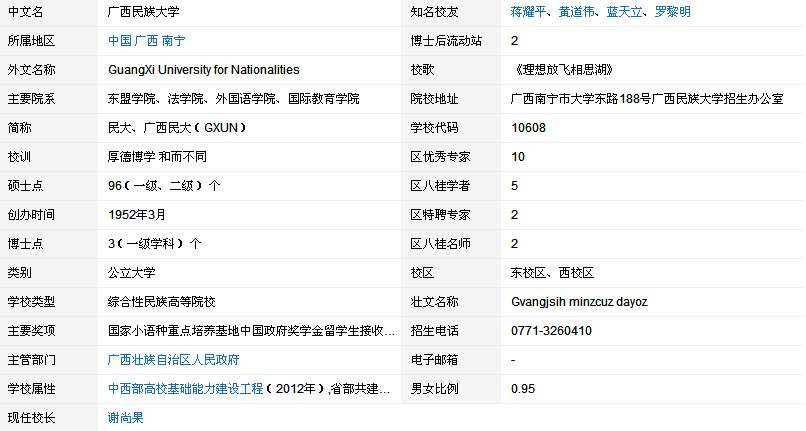Click the 硕士点 label
The image size is (806, 431).
pos(25,186)
